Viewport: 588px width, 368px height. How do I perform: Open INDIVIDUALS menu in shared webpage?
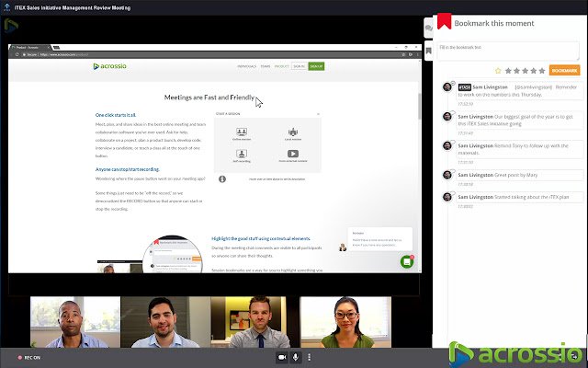click(246, 66)
